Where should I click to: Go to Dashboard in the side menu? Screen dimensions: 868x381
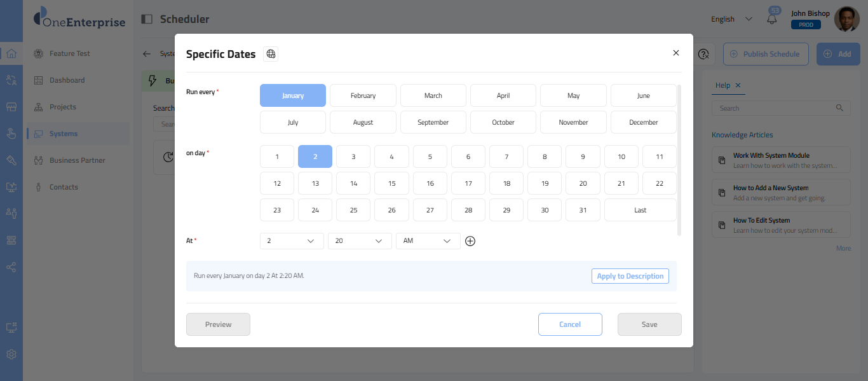click(67, 80)
